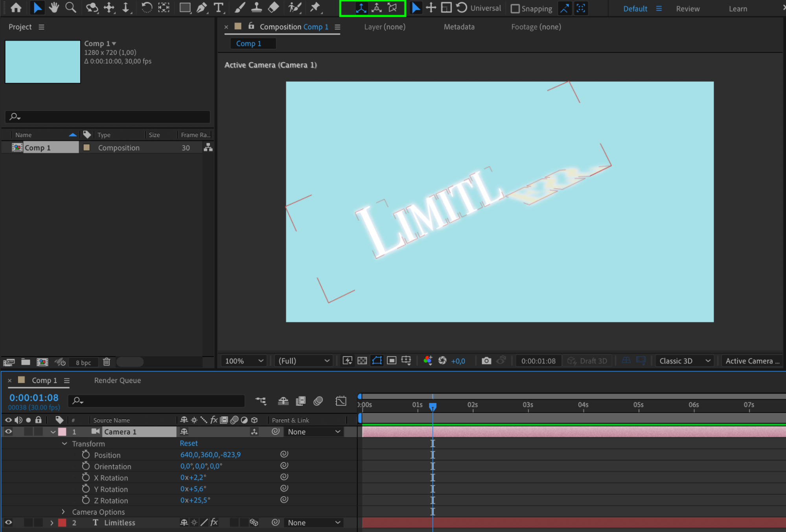
Task: Enable the Snapping checkbox
Action: click(515, 9)
